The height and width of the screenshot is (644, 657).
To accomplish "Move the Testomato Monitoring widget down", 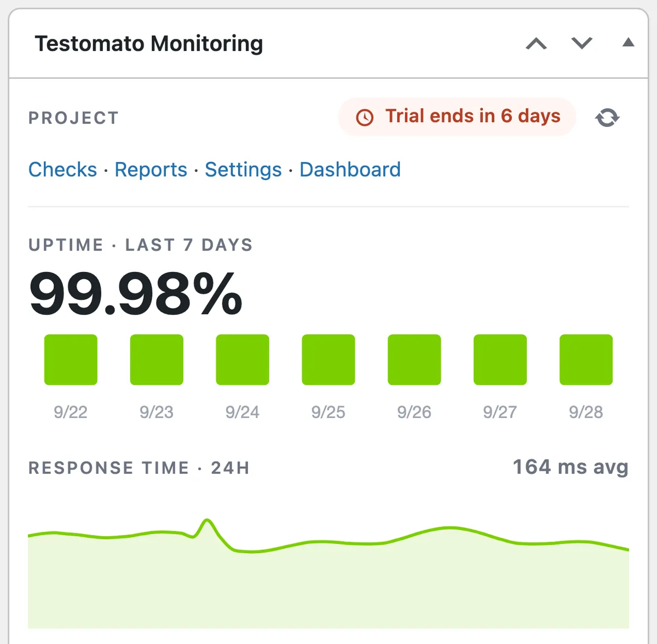I will click(x=582, y=43).
